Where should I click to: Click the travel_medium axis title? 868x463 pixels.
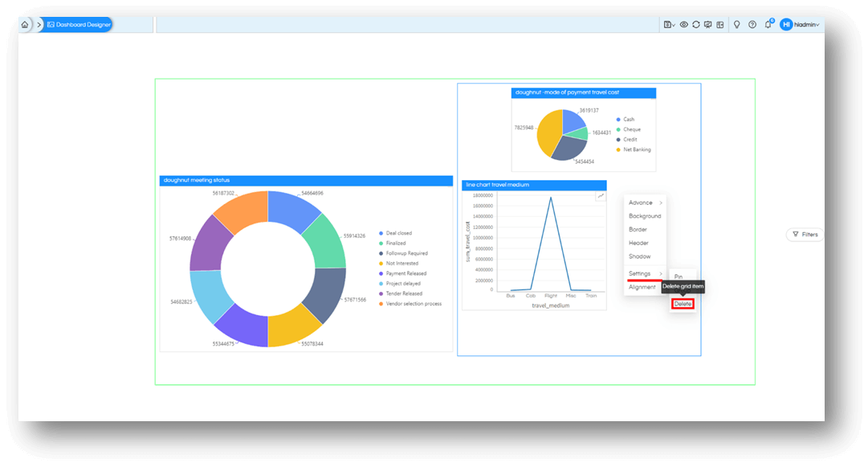click(x=550, y=305)
